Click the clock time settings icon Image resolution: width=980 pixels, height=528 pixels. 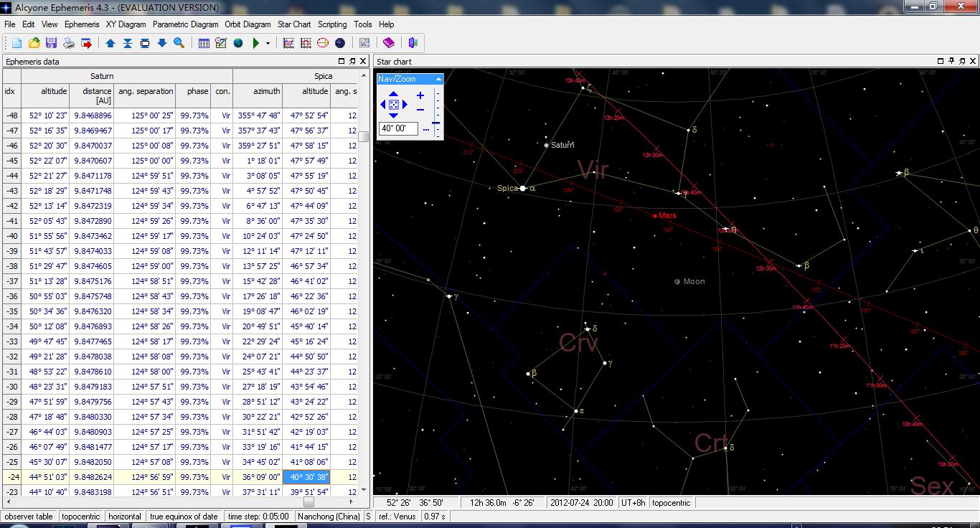click(221, 43)
